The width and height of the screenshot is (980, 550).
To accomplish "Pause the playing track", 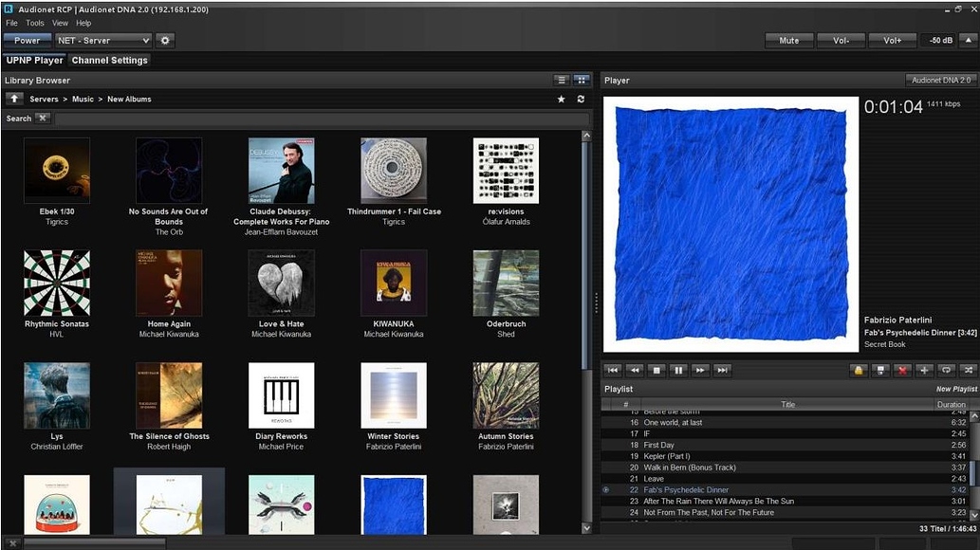I will [x=678, y=371].
